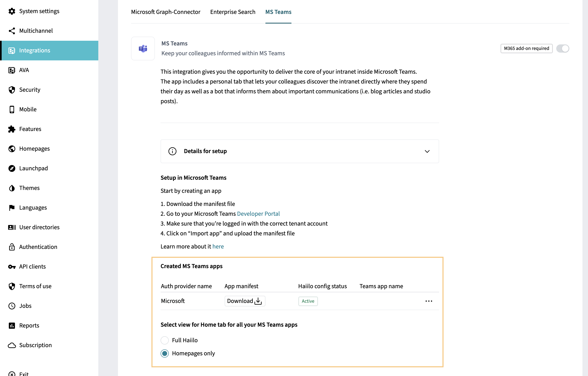Open the Developer Portal link
This screenshot has height=376, width=588.
258,214
